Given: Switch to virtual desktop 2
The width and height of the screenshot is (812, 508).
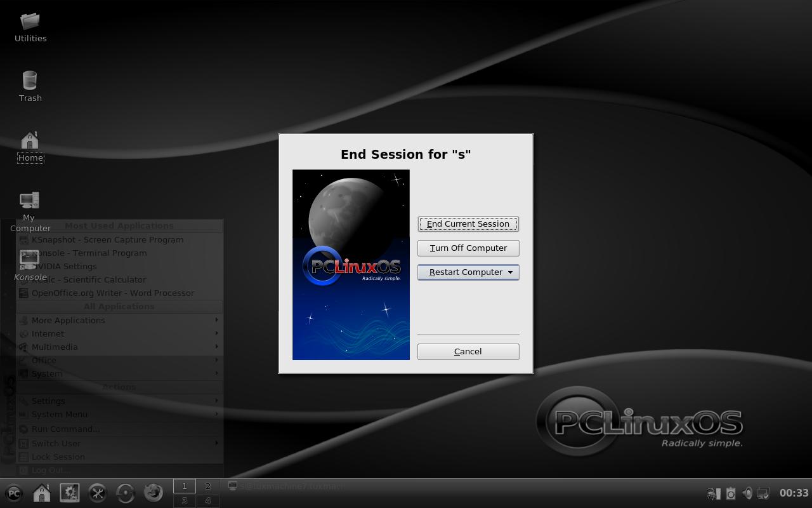Looking at the screenshot, I should point(207,486).
